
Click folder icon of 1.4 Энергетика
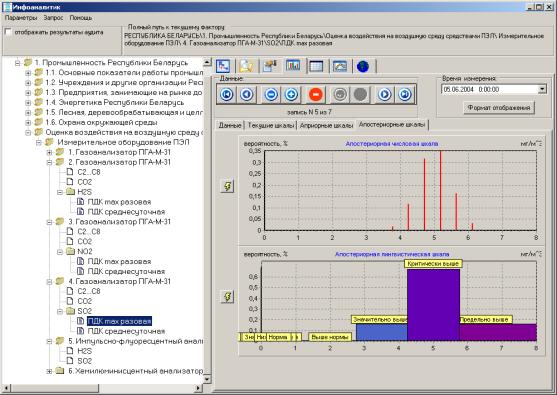coord(38,102)
